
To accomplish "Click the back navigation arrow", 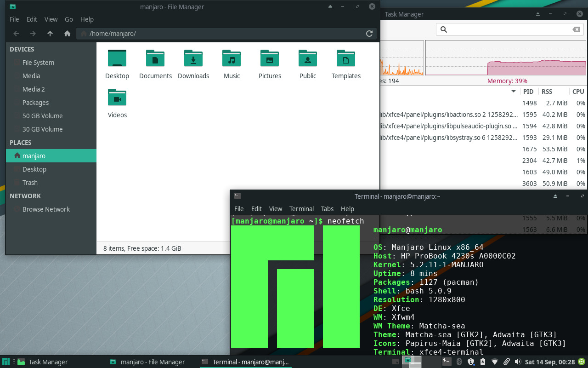I will 16,34.
